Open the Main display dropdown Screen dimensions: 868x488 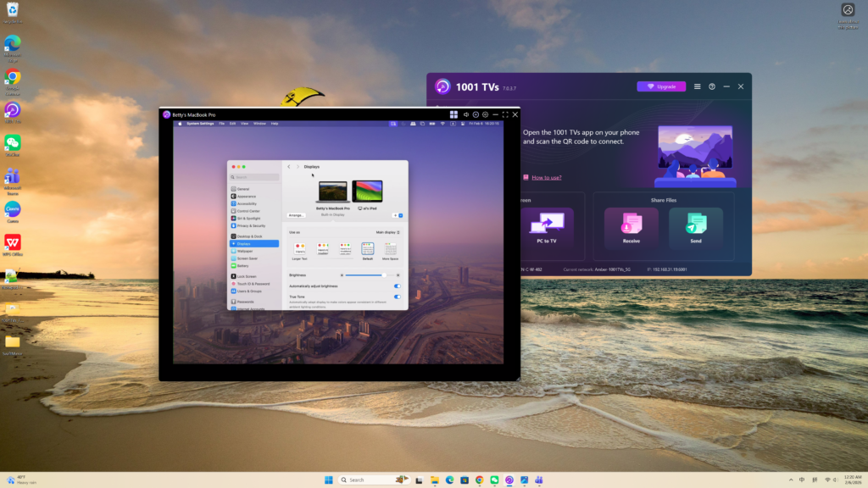pyautogui.click(x=388, y=231)
